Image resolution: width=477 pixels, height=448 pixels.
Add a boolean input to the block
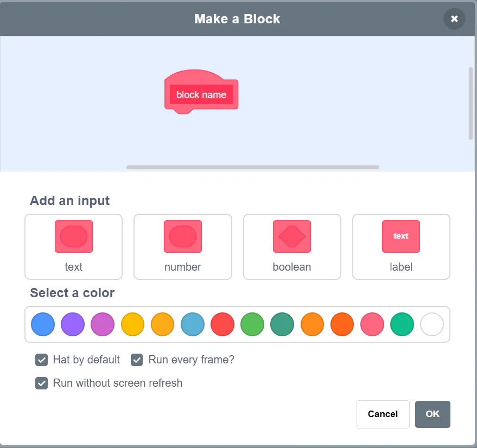(292, 247)
